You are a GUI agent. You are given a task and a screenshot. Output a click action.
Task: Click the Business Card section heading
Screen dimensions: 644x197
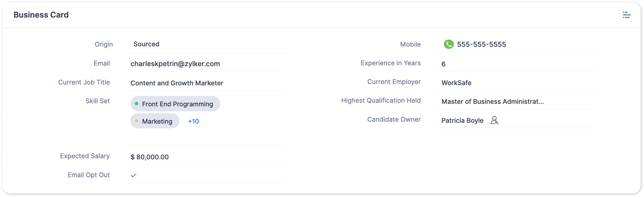pos(41,15)
